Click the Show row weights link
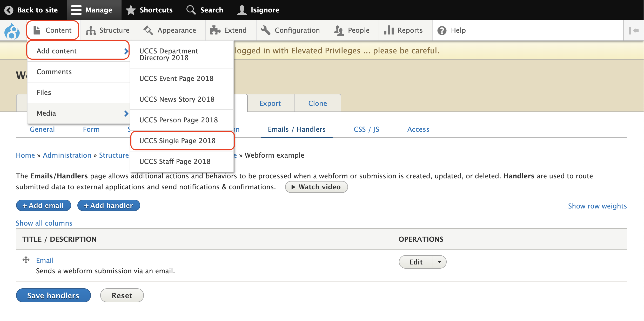 [597, 206]
